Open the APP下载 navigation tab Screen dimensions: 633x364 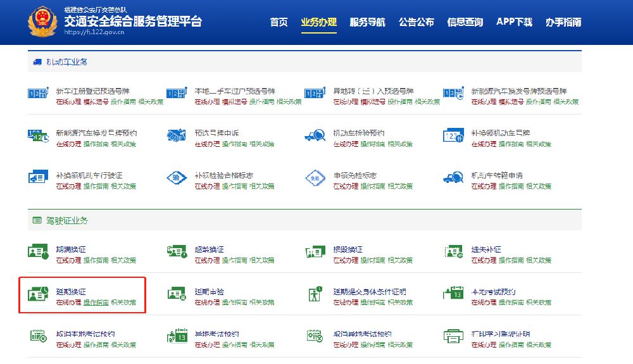[514, 22]
